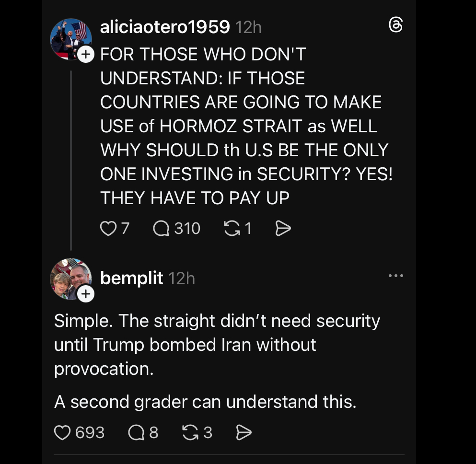The image size is (476, 464).
Task: Open comments on bemplit's reply
Action: tap(136, 432)
